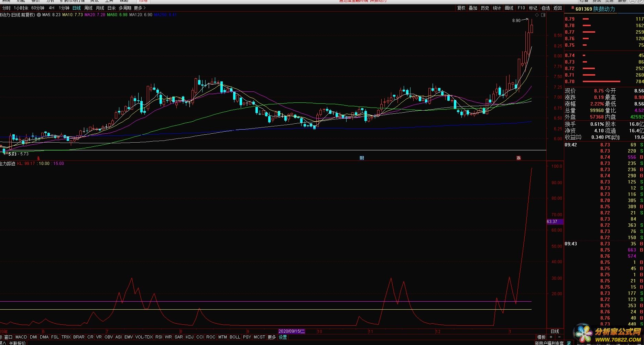Select the 日余 period
Screen dimensions: 644x345
[x=112, y=8]
